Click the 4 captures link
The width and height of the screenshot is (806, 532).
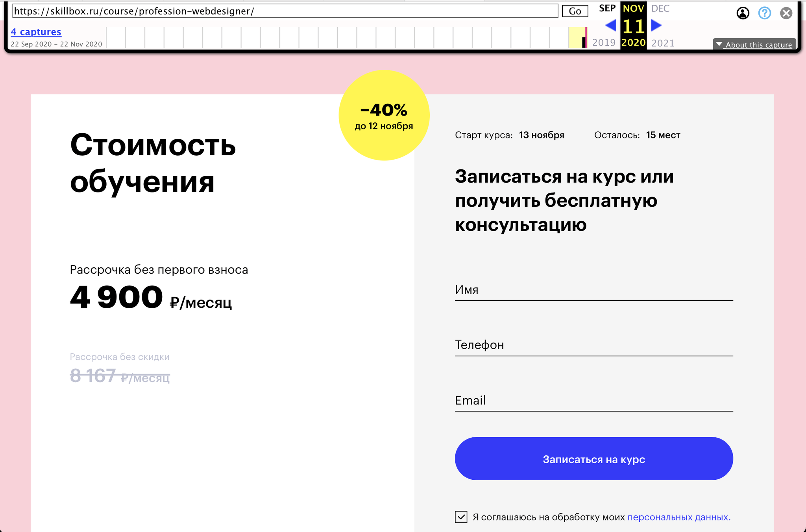coord(36,31)
